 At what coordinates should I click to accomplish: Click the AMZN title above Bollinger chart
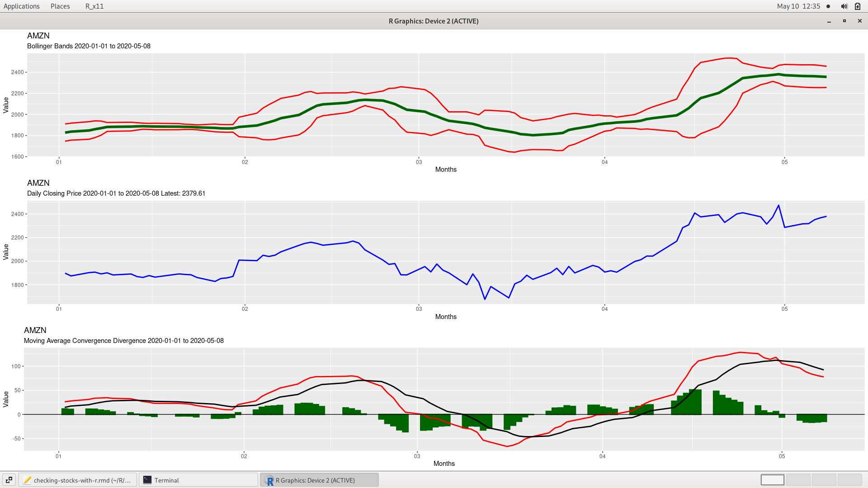coord(38,36)
